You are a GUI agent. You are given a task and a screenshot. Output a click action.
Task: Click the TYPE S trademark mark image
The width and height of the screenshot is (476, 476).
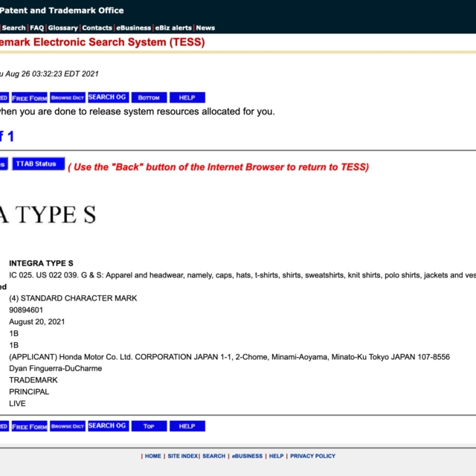(48, 214)
